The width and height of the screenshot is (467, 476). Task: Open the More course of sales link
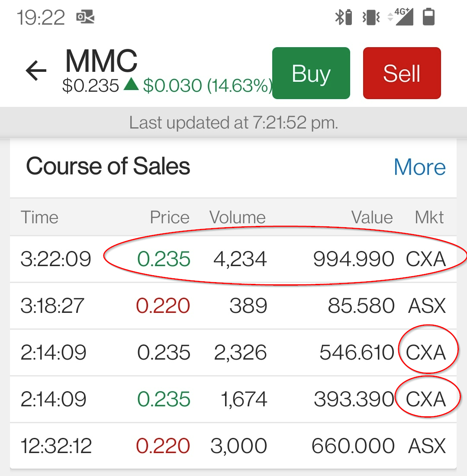point(419,167)
